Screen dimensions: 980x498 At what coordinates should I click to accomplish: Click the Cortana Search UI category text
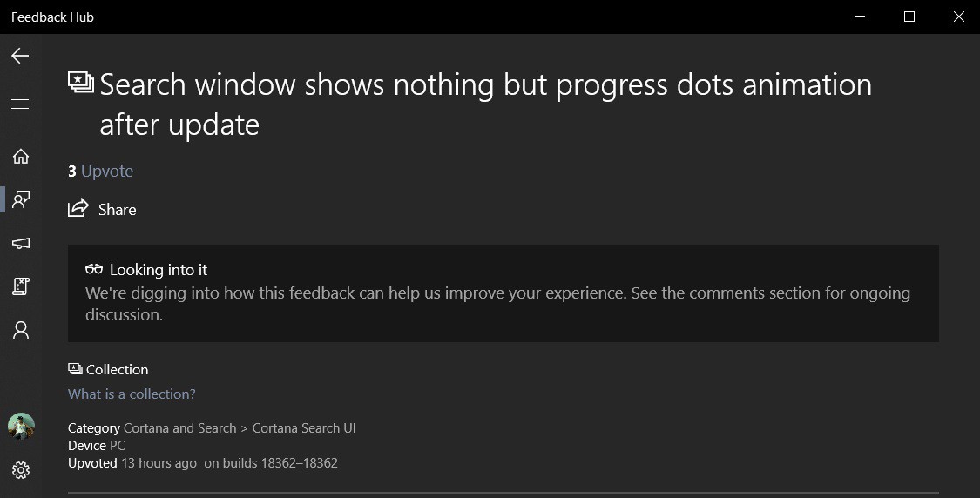(303, 428)
